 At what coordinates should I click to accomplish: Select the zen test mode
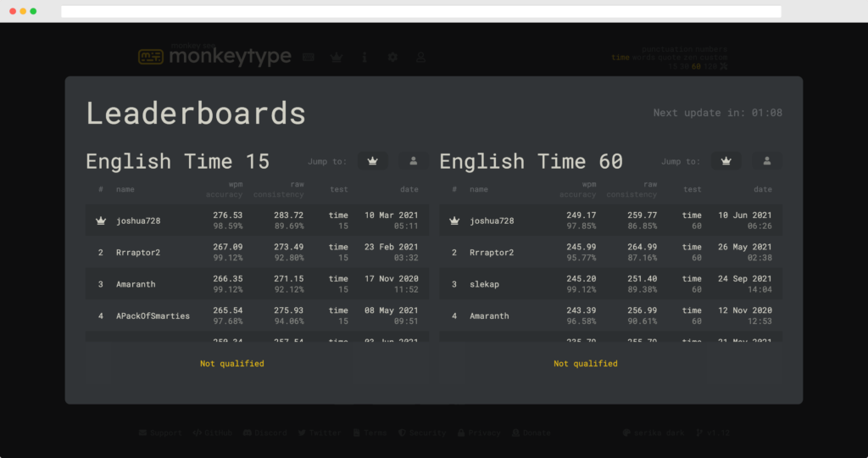tap(690, 58)
